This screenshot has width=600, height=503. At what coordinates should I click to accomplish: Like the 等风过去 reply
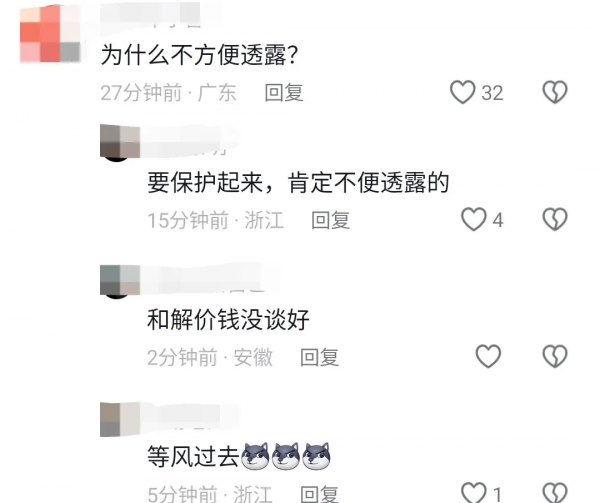click(x=473, y=493)
